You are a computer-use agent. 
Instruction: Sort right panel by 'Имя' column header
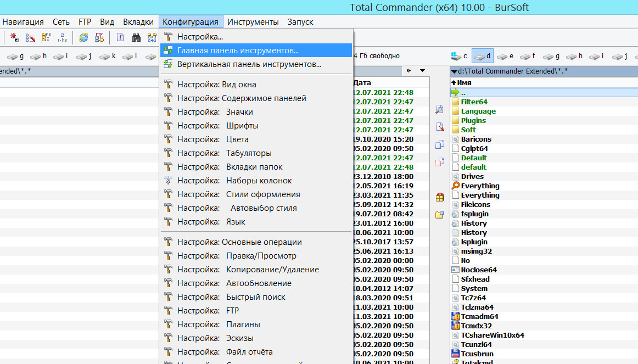464,82
